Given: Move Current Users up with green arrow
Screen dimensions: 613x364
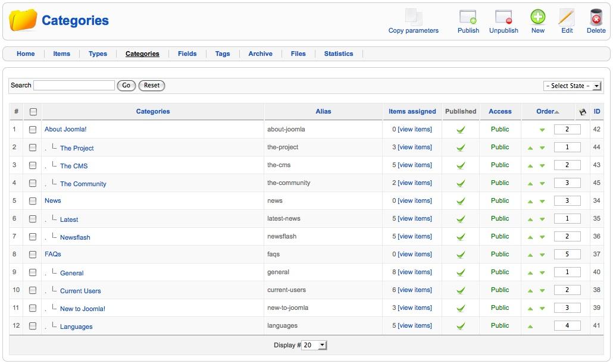Looking at the screenshot, I should pos(530,291).
